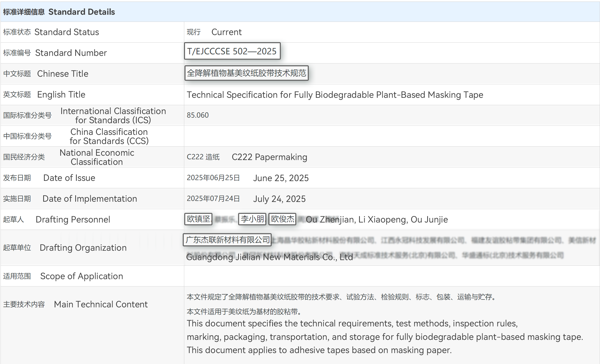Click organization 广东杰联新材料有限公司

(227, 240)
